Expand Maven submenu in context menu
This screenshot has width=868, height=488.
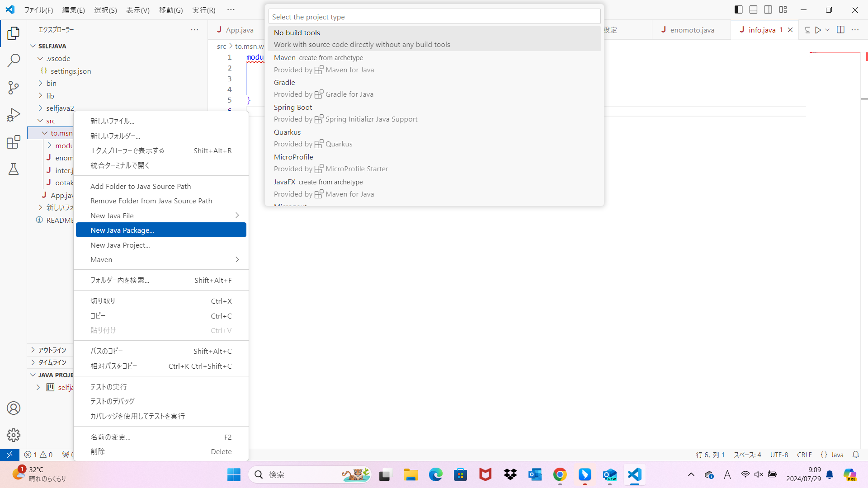pyautogui.click(x=161, y=259)
